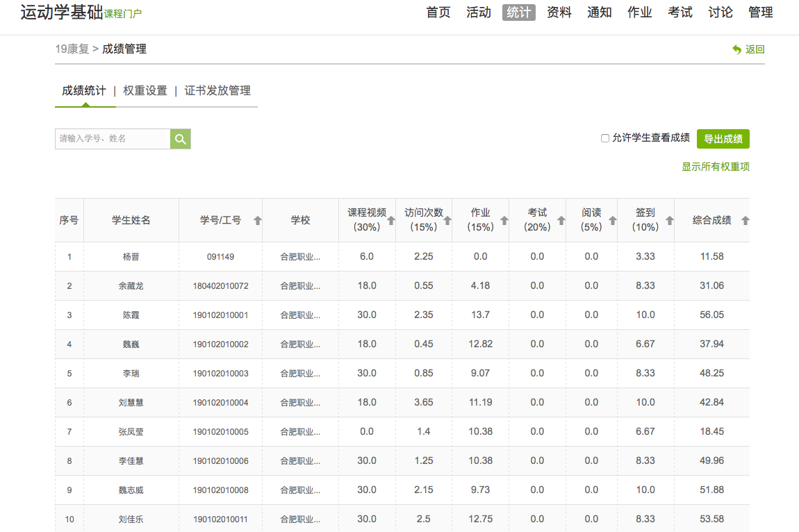This screenshot has width=799, height=532.
Task: Sort by 签到 column arrow
Action: coord(670,221)
